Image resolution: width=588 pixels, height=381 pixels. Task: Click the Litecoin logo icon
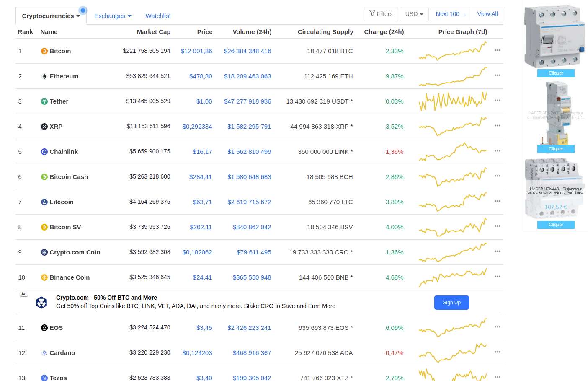tap(44, 202)
